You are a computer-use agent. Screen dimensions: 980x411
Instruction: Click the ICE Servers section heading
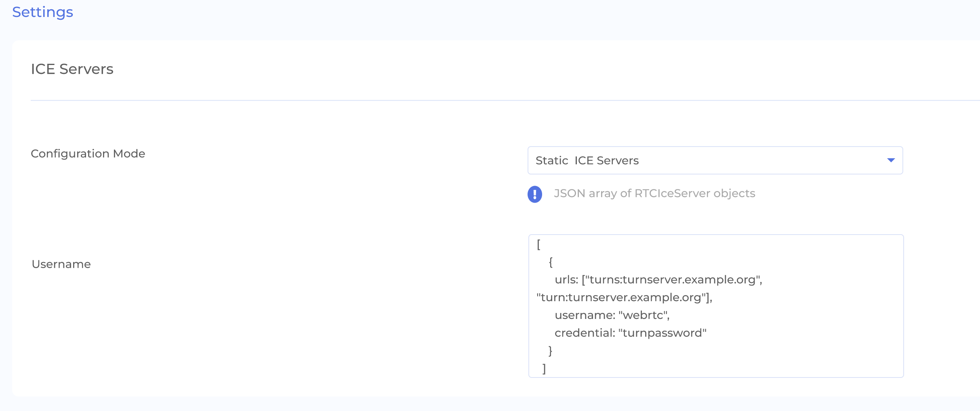click(x=72, y=69)
